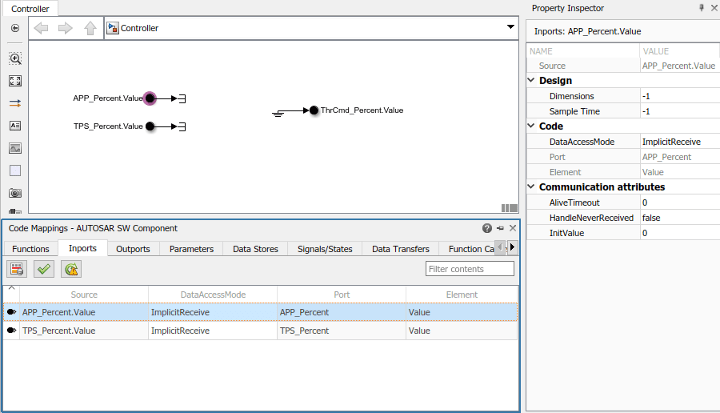720x413 pixels.
Task: Edit the AliveTimeout value field
Action: (x=680, y=203)
